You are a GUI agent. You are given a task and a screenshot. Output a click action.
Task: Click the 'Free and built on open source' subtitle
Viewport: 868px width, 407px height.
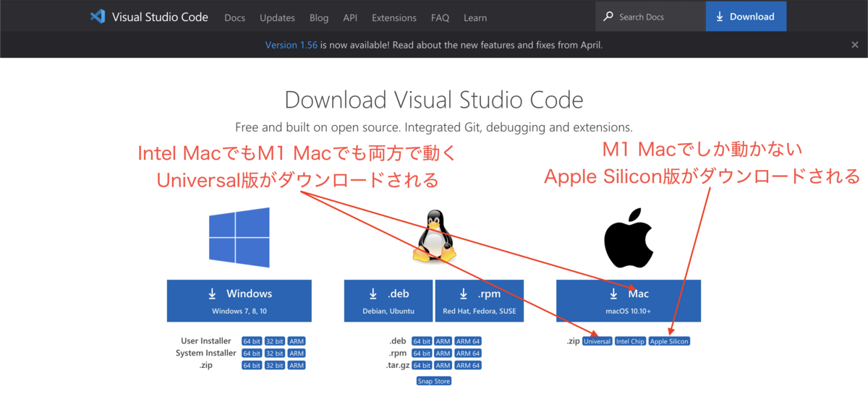434,128
